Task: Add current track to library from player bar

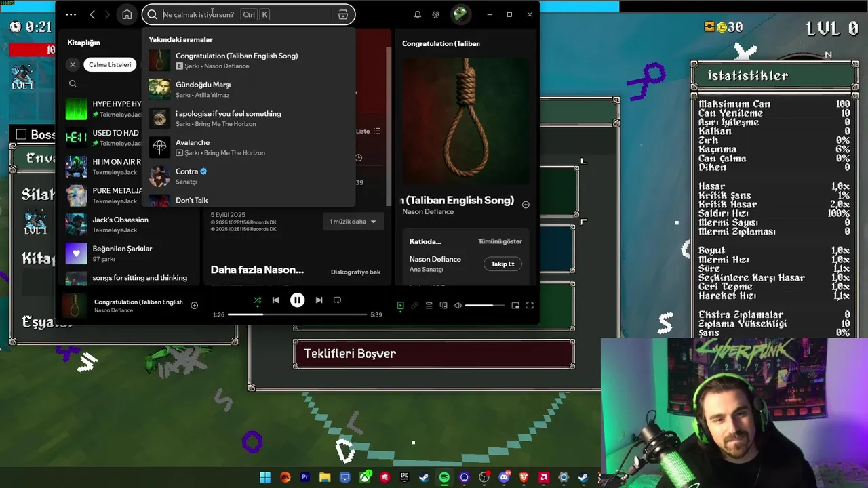Action: pos(194,305)
